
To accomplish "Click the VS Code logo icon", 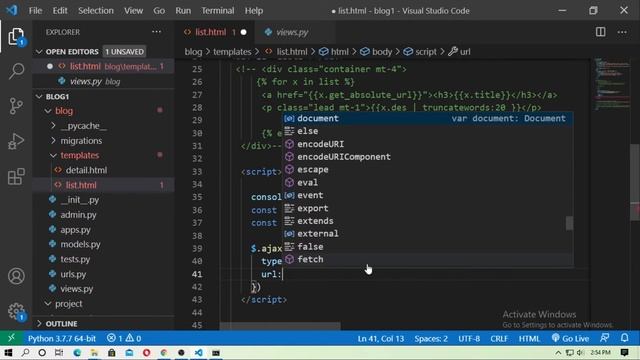I will click(12, 10).
